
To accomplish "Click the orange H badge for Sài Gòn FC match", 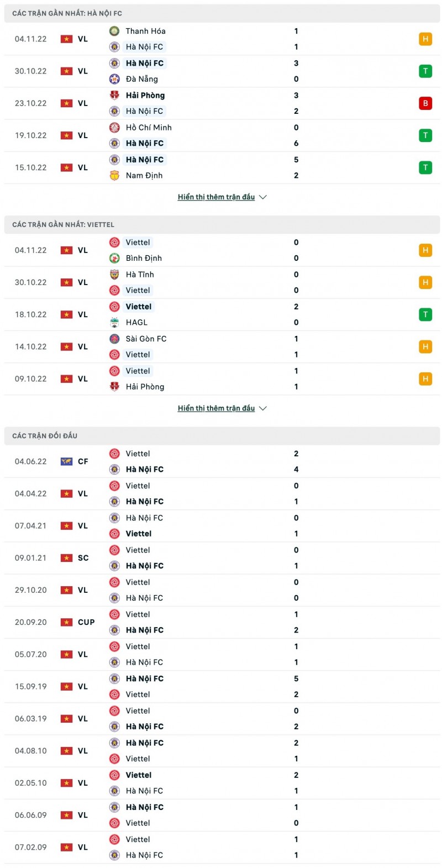I will [425, 347].
